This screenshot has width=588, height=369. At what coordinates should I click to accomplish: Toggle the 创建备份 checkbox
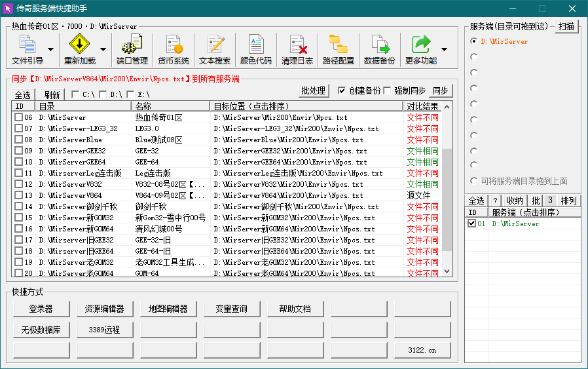342,90
